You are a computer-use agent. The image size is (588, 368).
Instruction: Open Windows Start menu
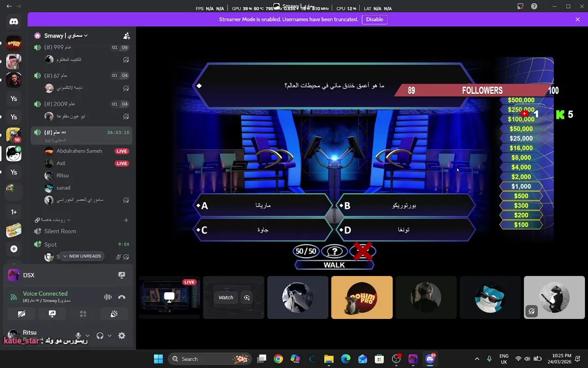tap(158, 359)
